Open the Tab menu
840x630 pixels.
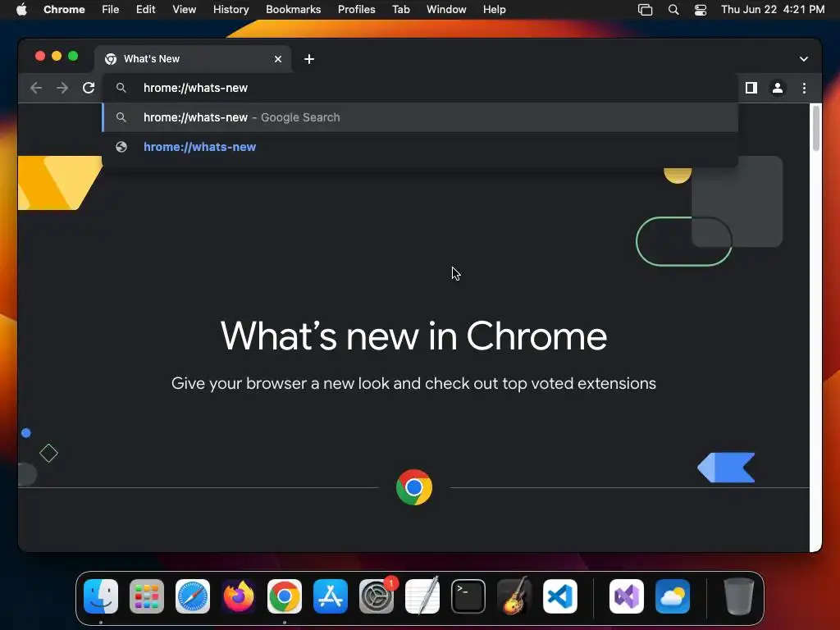click(x=400, y=9)
